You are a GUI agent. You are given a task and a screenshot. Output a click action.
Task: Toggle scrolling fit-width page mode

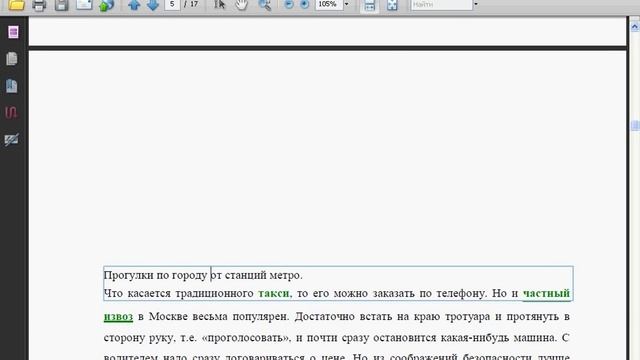(369, 5)
